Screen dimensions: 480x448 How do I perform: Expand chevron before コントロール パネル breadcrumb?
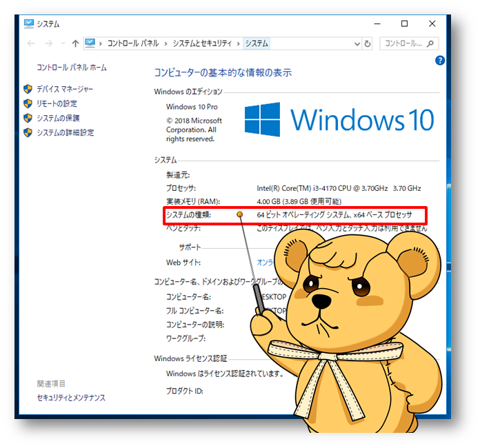101,43
